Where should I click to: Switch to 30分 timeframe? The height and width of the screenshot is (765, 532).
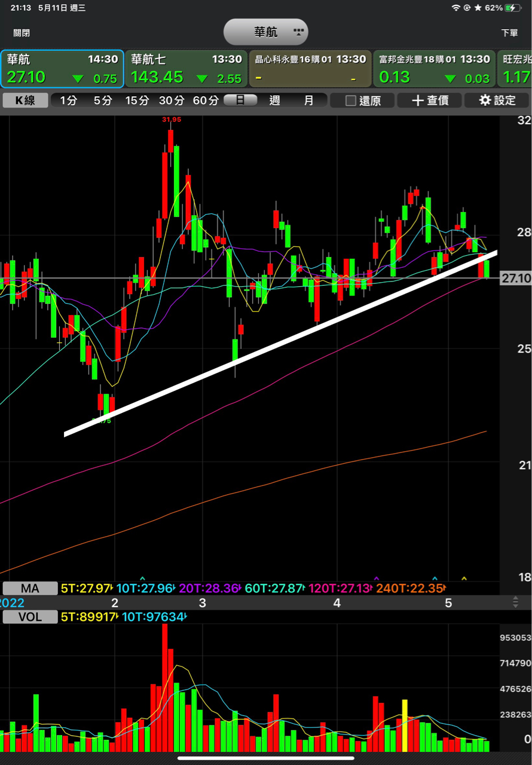172,100
